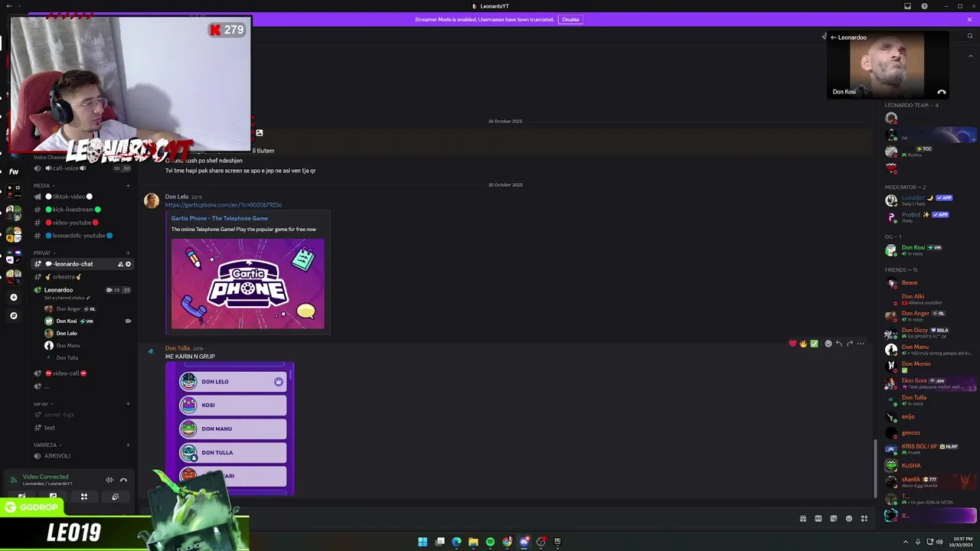The image size is (980, 551).
Task: Open the gift icon in message bar
Action: tap(803, 519)
